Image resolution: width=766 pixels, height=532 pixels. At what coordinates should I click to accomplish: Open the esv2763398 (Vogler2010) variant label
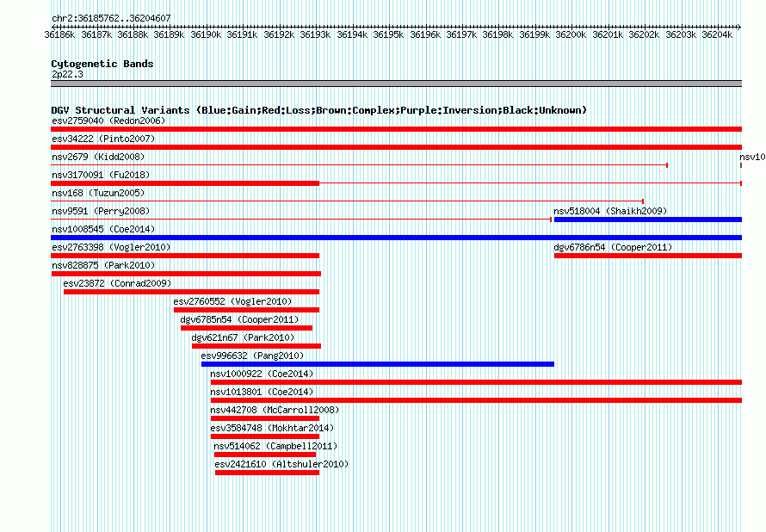111,247
